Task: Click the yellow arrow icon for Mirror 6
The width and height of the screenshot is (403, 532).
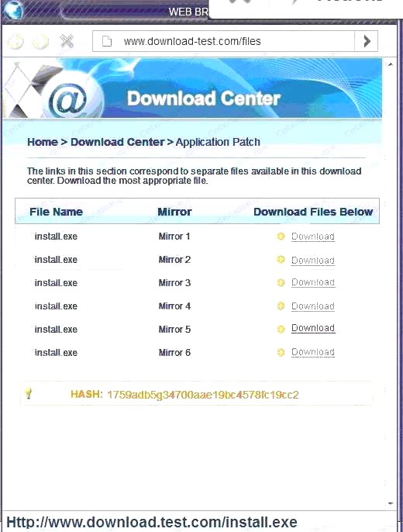Action: tap(281, 352)
